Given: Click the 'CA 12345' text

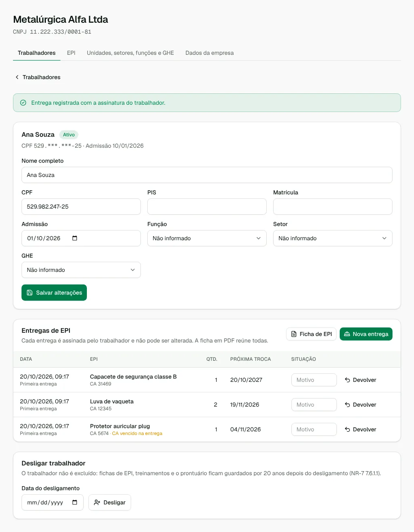Looking at the screenshot, I should (x=101, y=409).
